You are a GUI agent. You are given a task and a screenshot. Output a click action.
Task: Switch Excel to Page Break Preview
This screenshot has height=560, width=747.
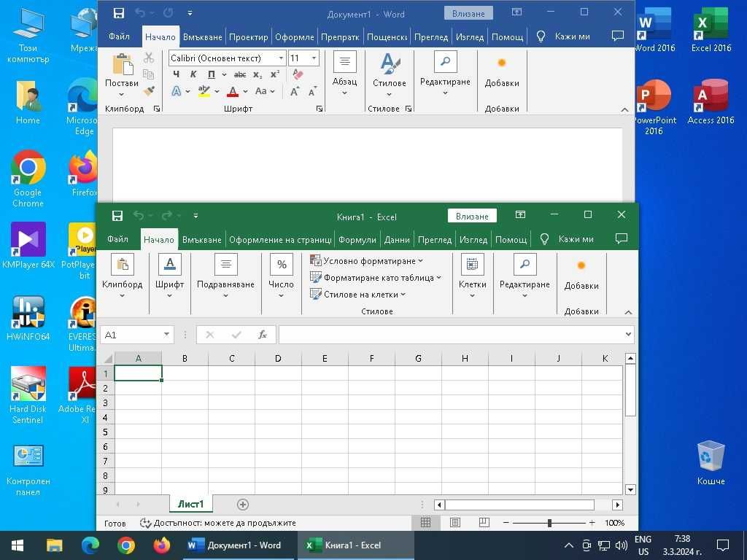point(484,523)
